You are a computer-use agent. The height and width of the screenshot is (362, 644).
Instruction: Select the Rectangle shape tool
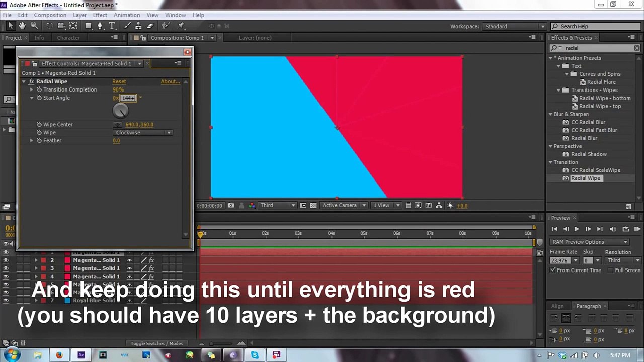pyautogui.click(x=88, y=26)
